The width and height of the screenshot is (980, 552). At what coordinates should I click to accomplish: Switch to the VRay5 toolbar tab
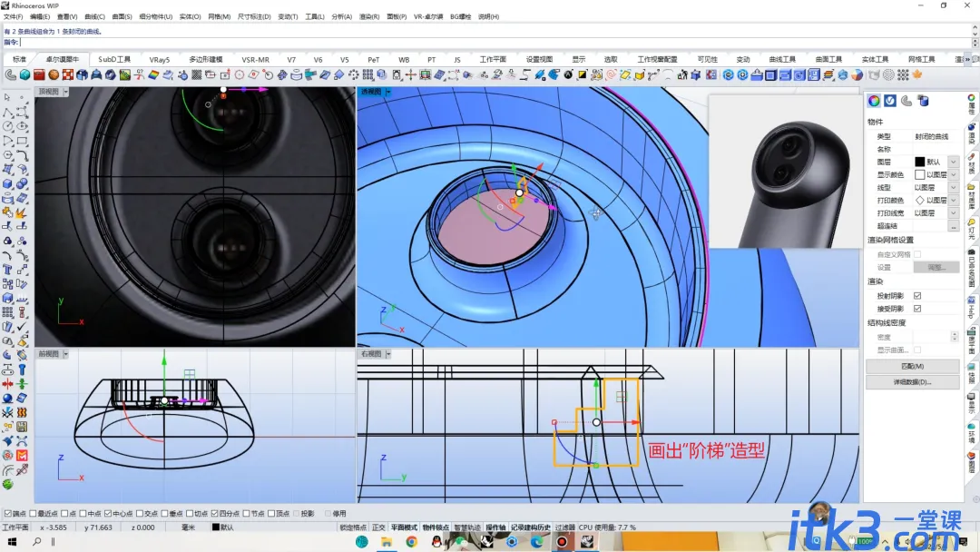point(160,59)
